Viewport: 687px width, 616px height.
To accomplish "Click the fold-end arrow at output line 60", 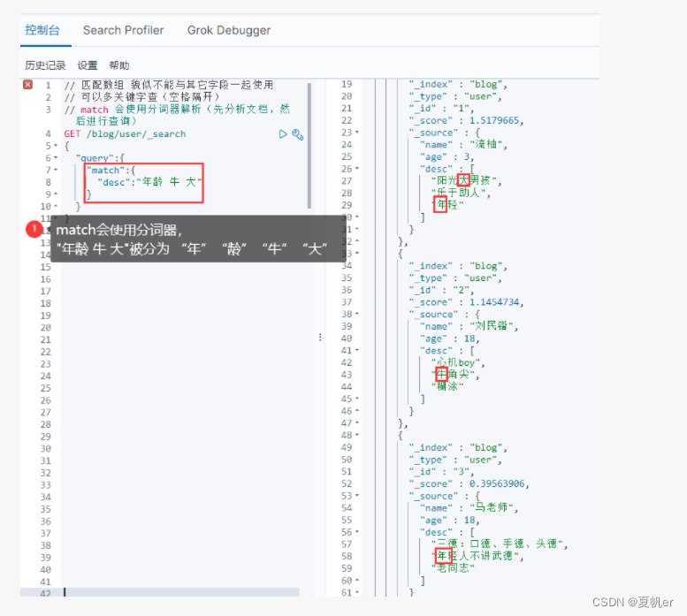I will [x=357, y=581].
